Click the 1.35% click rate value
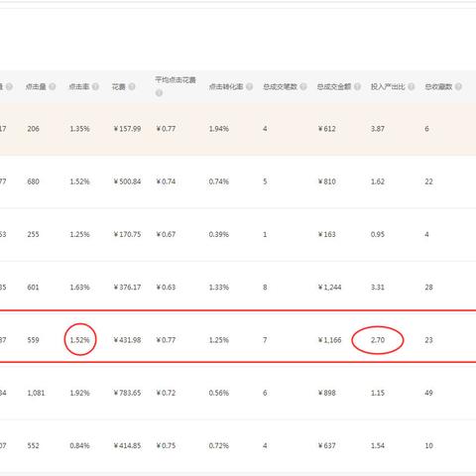This screenshot has height=476, width=476. (79, 129)
